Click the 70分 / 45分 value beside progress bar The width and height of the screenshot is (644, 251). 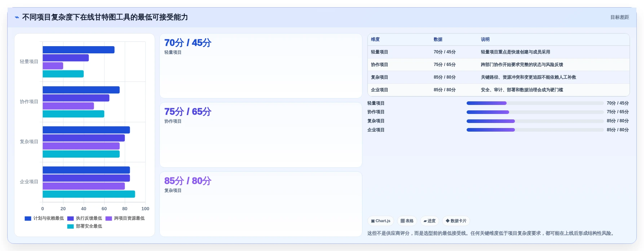[618, 103]
